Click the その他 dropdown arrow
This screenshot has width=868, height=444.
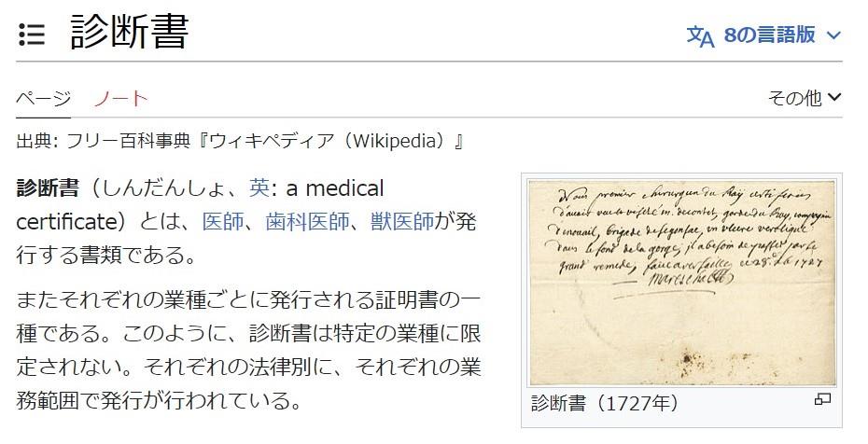[834, 98]
